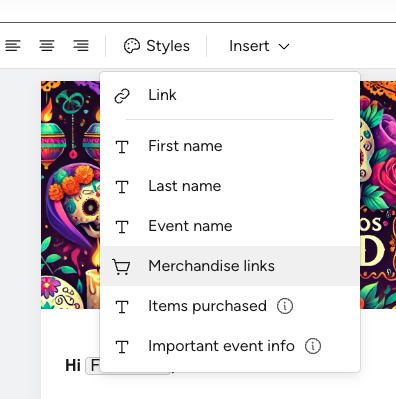Show info about Items purchased

pyautogui.click(x=285, y=306)
